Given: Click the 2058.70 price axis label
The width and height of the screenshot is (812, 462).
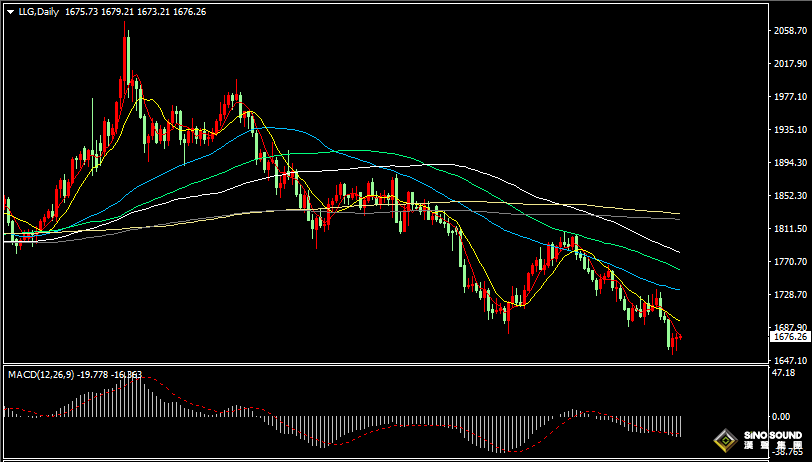Looking at the screenshot, I should pyautogui.click(x=789, y=31).
